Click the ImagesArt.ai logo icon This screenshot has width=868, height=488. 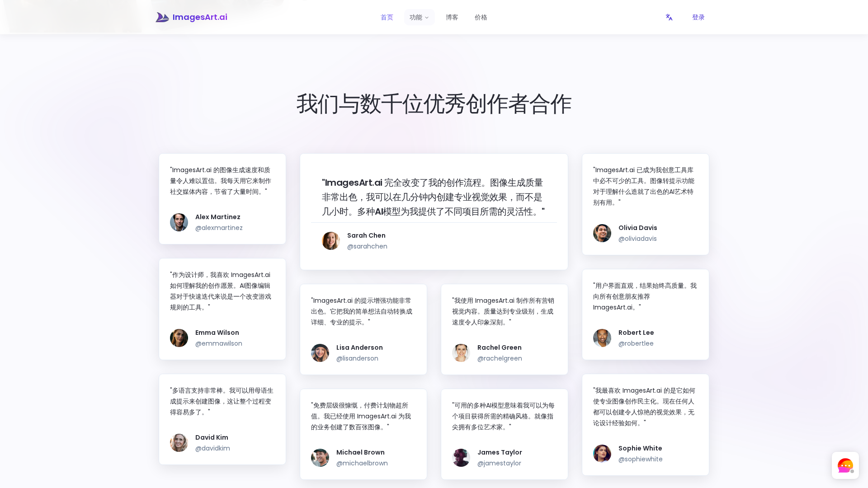click(x=162, y=17)
